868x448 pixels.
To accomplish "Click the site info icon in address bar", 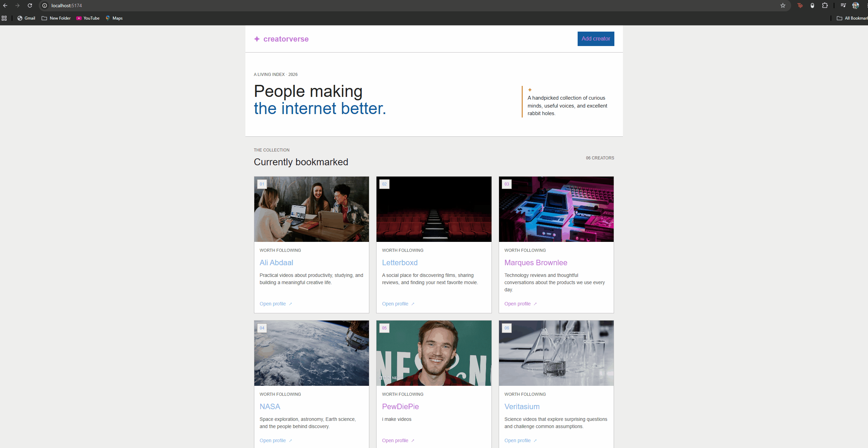I will click(x=45, y=5).
